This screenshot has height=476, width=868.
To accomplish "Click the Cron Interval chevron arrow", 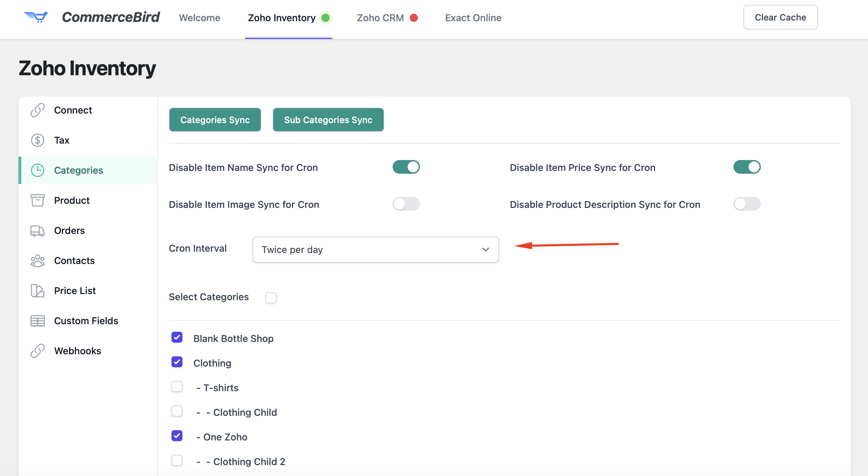I will coord(486,250).
